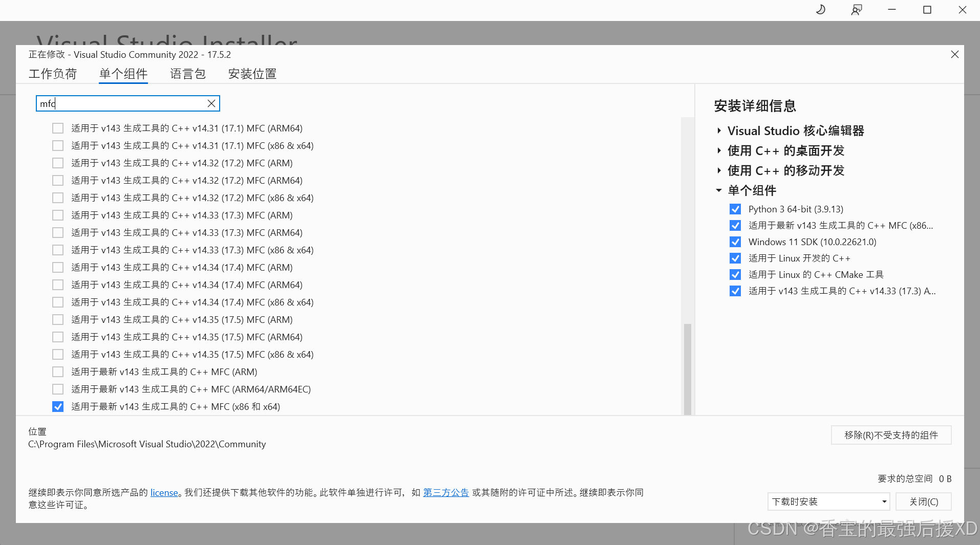
Task: Check v14.34 (17.4) MFC (ARM64) component
Action: 58,285
